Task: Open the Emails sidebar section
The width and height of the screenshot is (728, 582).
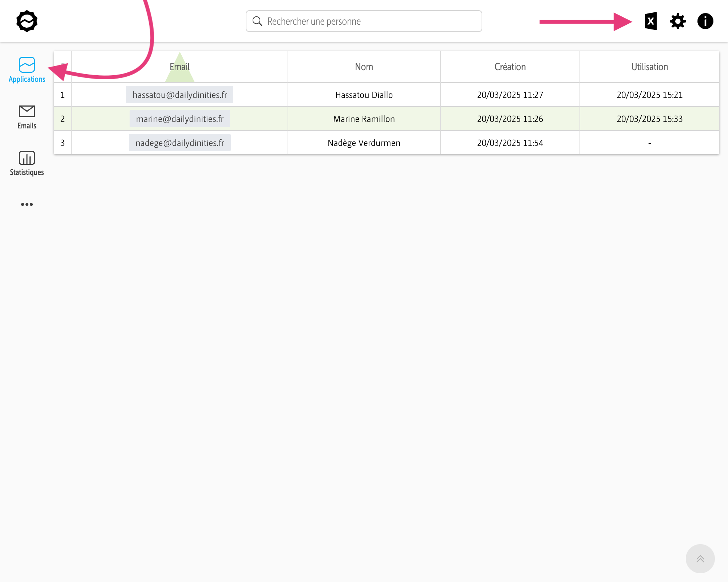Action: click(x=27, y=117)
